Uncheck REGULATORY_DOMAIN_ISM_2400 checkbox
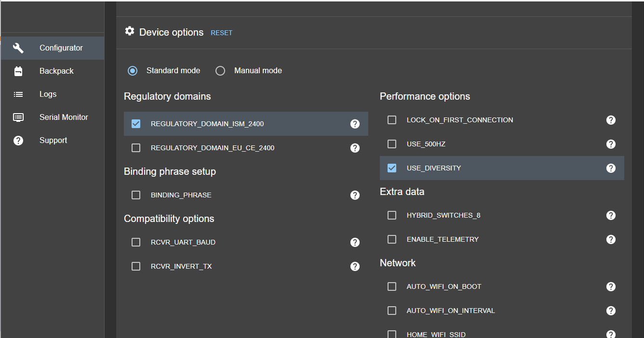The width and height of the screenshot is (644, 338). 136,124
